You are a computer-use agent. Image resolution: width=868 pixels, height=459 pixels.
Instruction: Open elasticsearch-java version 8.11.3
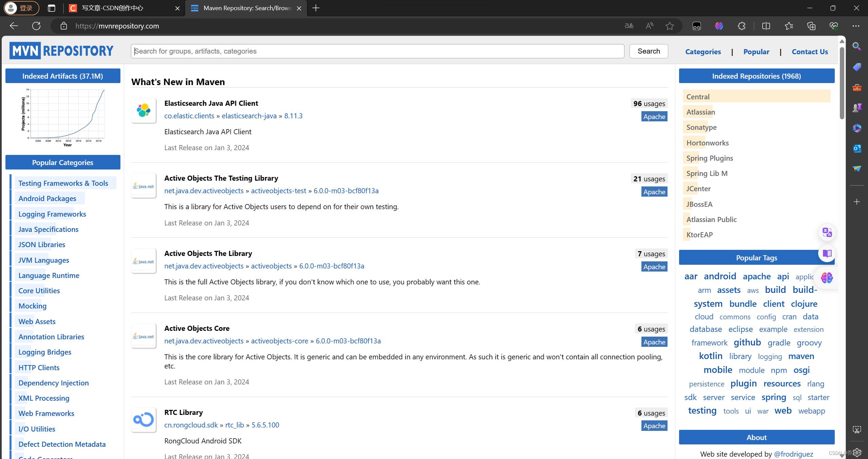[293, 116]
